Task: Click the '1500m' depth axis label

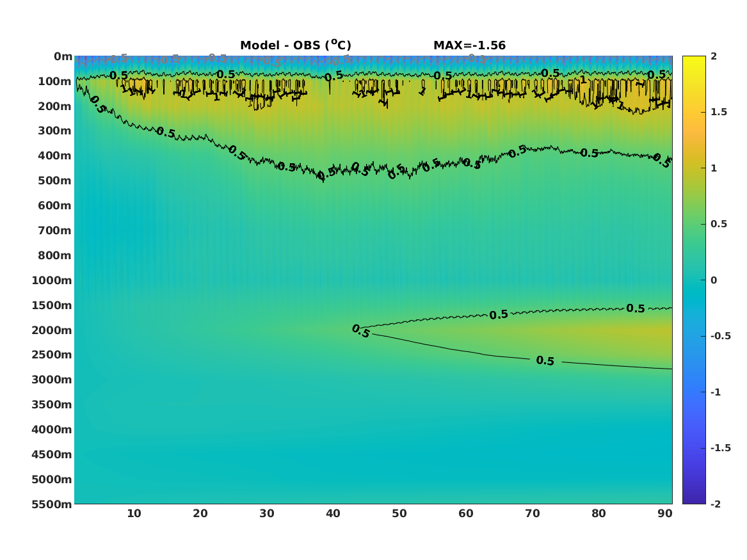Action: pos(52,305)
